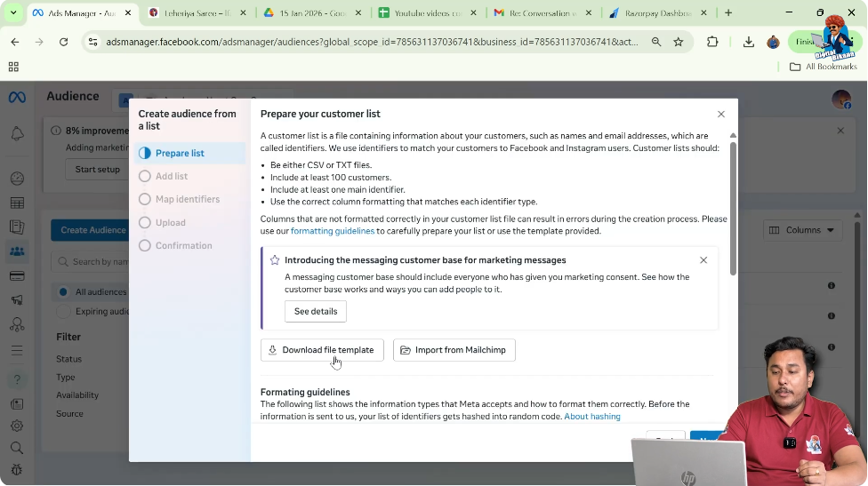
Task: Open Chrome apps grid icon
Action: click(x=14, y=67)
